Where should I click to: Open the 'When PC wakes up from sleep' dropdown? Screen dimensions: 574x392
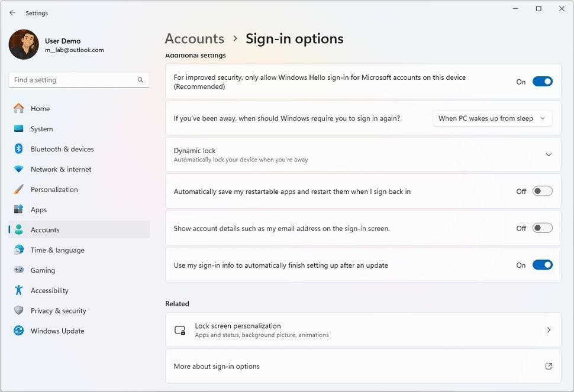492,118
